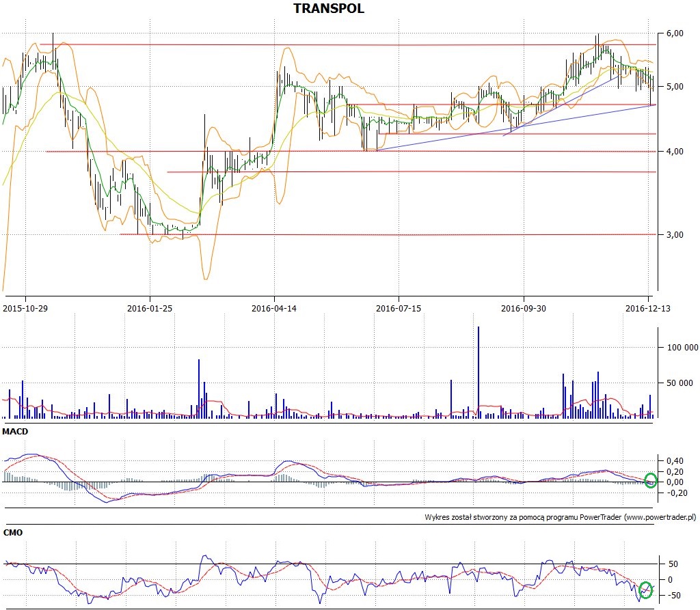Select the MACD 0,00 axis value
Screen dimensions: 700x610
coord(675,482)
